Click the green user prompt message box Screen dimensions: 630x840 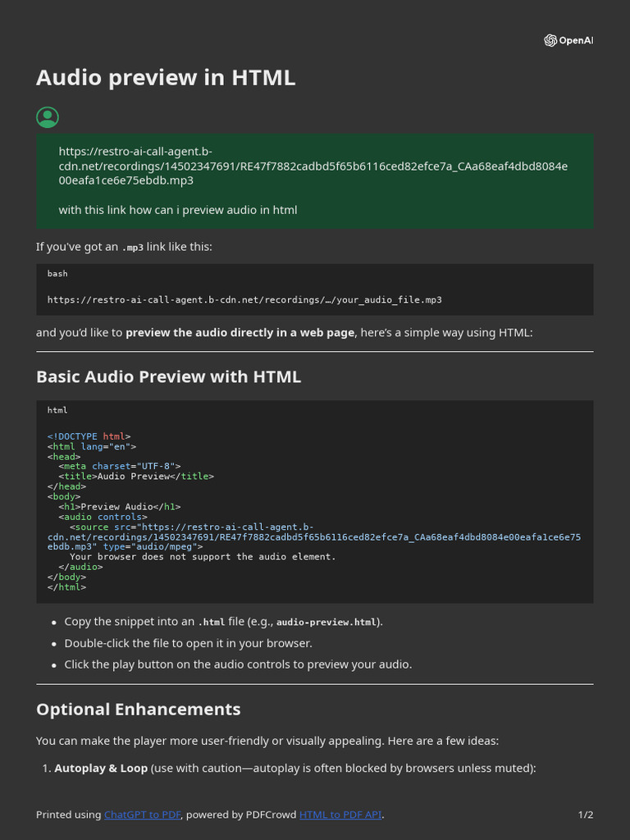[314, 181]
